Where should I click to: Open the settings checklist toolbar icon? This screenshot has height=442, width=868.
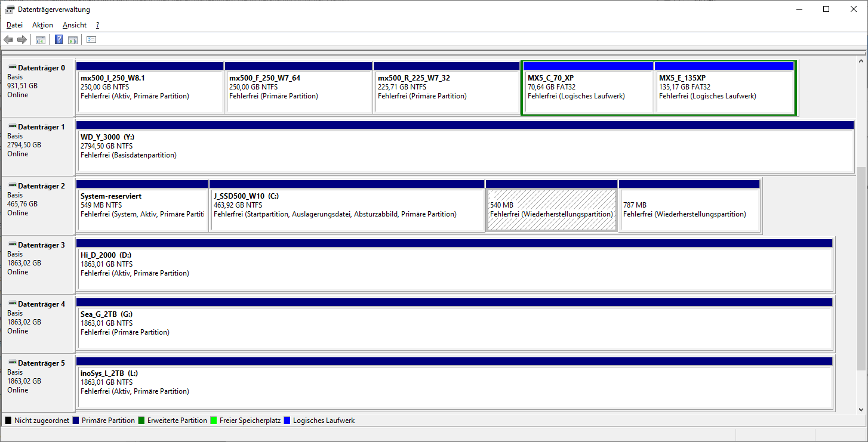(x=91, y=40)
